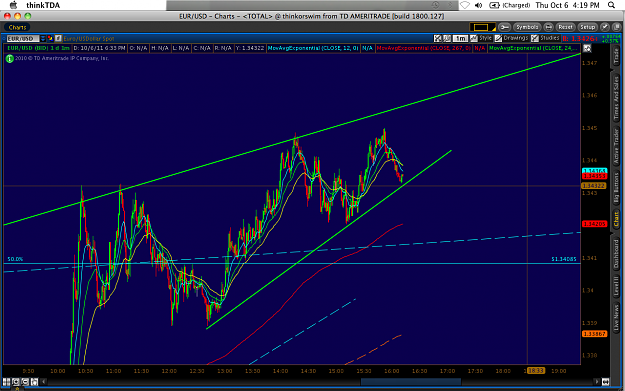The image size is (625, 391).
Task: Click the small document icon before Euro/USDollar Spot
Action: [58, 38]
